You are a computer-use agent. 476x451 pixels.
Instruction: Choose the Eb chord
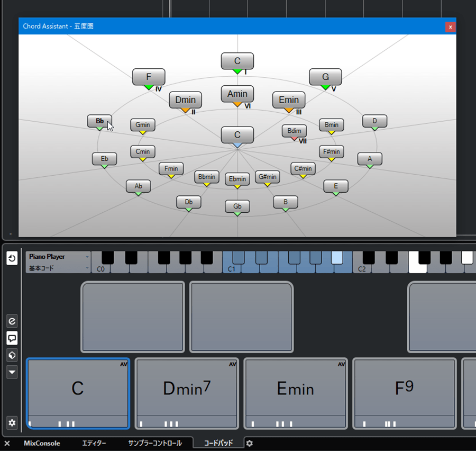click(x=104, y=159)
